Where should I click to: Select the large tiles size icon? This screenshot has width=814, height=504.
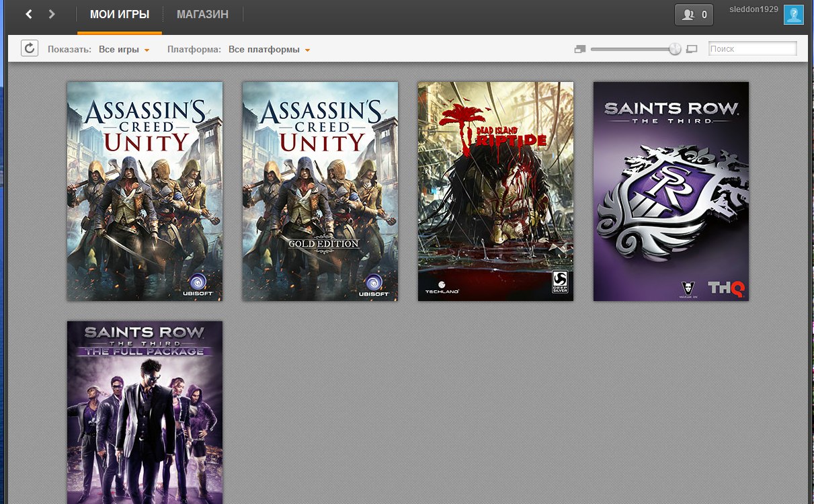(x=692, y=49)
